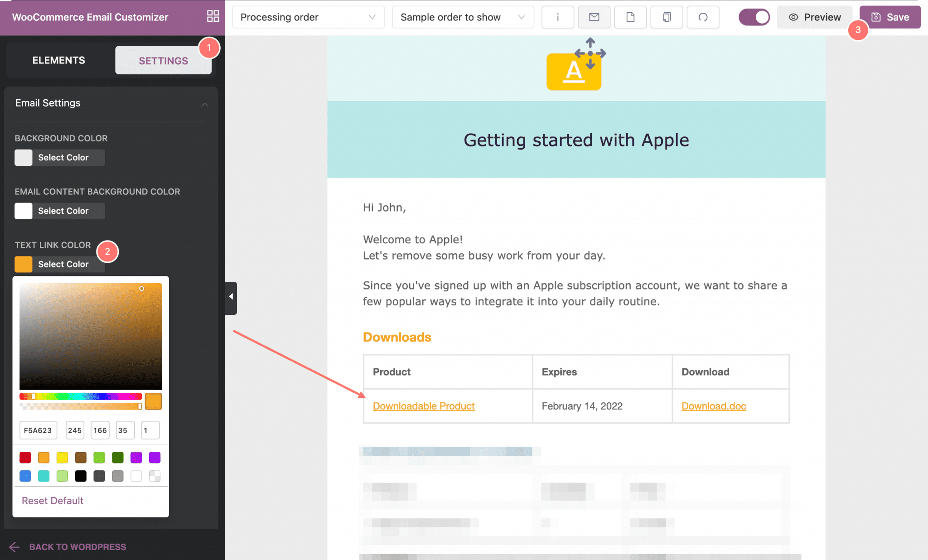The image size is (928, 560).
Task: Pick the red swatch in the color palette
Action: pos(25,458)
